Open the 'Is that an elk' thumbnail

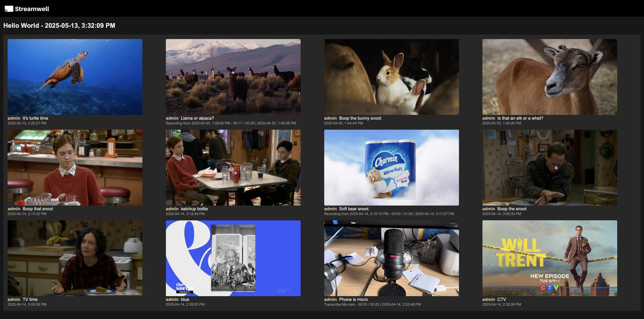coord(550,77)
